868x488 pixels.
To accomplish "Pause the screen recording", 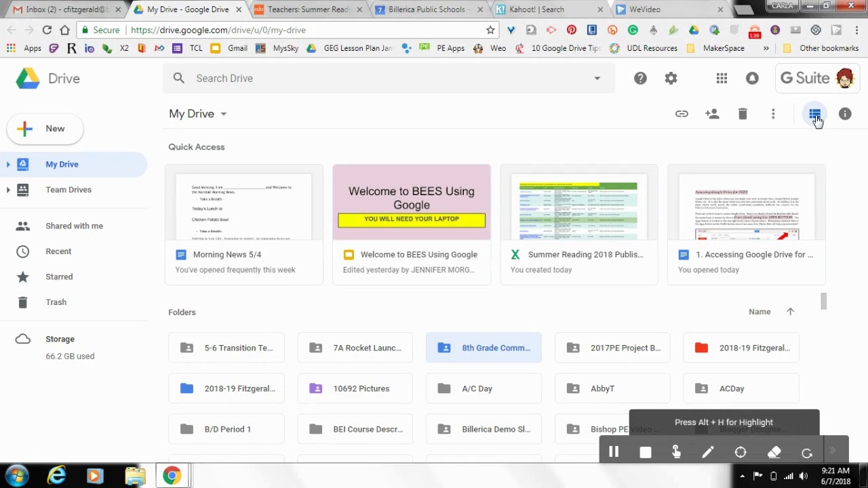I will tap(614, 452).
